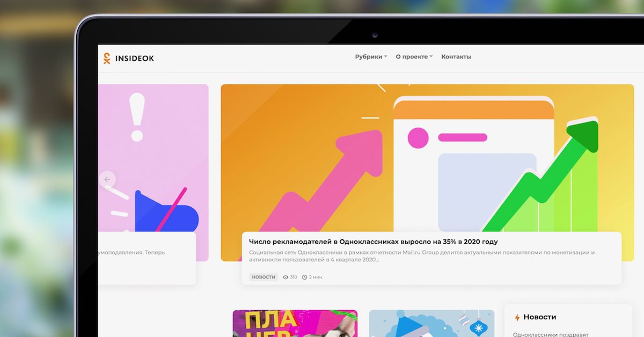Click the clock reading time icon
This screenshot has width=644, height=337.
tap(304, 277)
